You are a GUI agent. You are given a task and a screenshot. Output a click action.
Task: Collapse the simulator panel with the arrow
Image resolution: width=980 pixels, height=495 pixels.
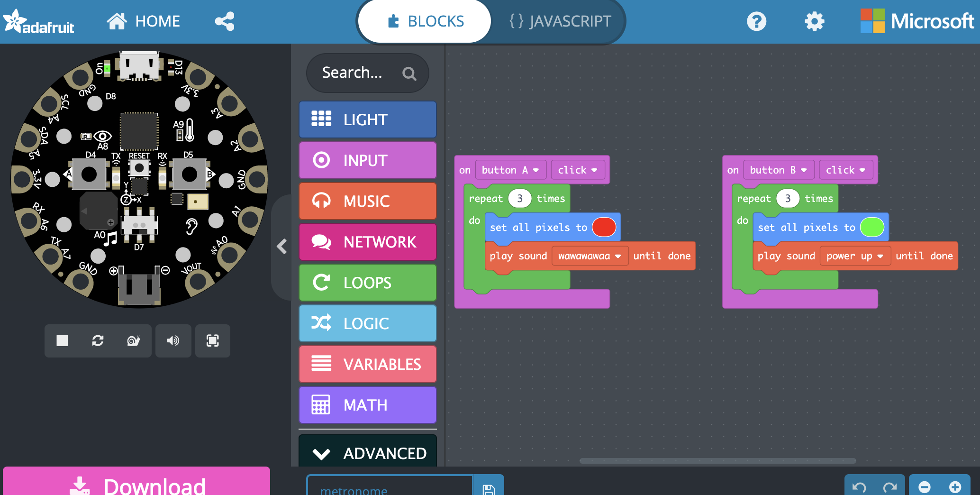click(x=281, y=246)
